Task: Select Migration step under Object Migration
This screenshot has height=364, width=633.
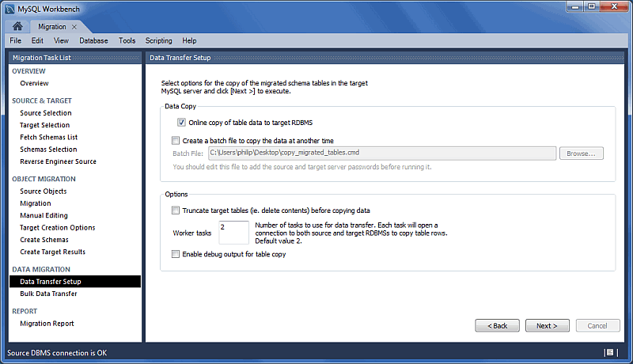Action: pos(36,203)
